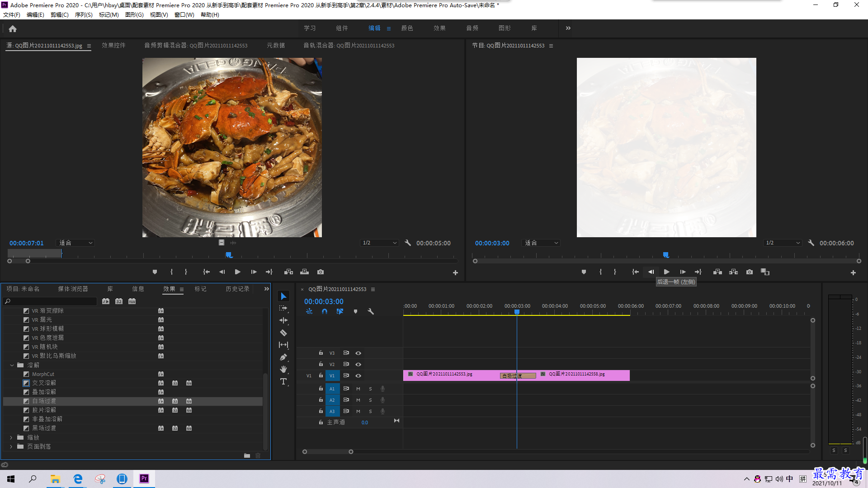Screen dimensions: 868x488
Task: Open Source monitor playback resolution dropdown
Action: click(379, 243)
